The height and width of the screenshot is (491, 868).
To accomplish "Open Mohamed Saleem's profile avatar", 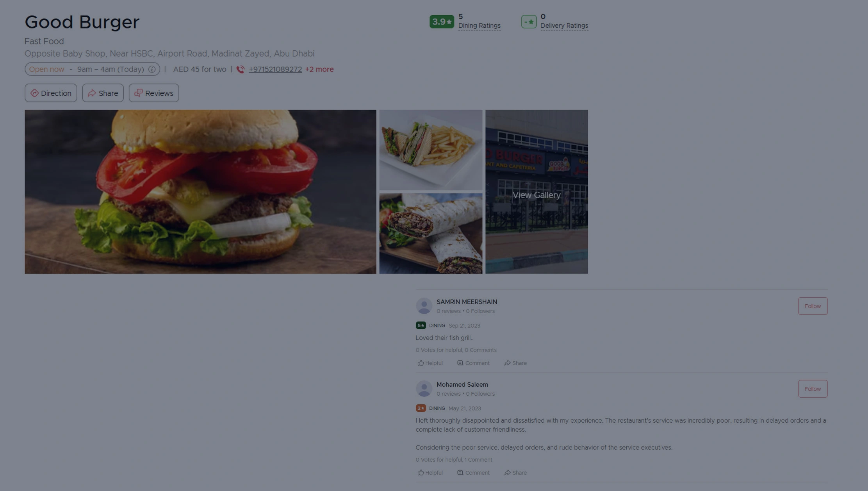I will pos(424,389).
